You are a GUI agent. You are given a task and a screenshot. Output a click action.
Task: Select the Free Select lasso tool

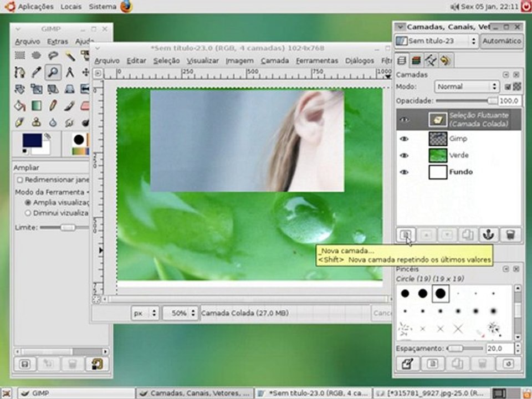tap(53, 55)
